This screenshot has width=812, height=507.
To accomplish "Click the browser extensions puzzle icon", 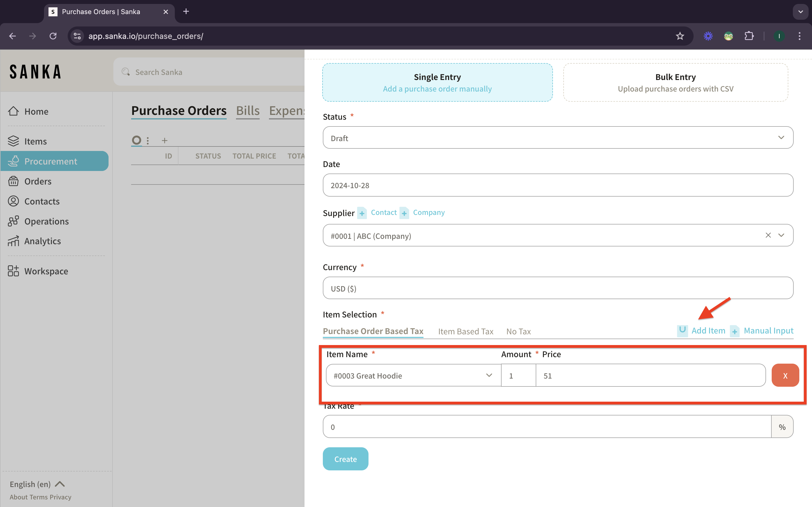I will coord(749,36).
